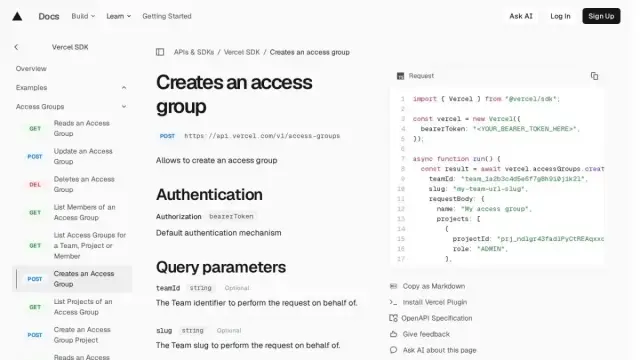Click the api.vercel.com/v1/access-groups endpoint URL
Image resolution: width=640 pixels, height=360 pixels.
click(262, 136)
